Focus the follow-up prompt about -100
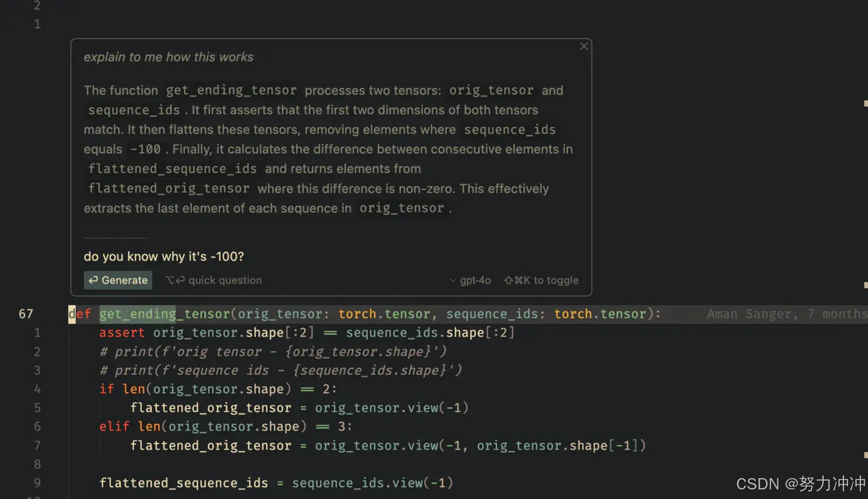 (164, 256)
